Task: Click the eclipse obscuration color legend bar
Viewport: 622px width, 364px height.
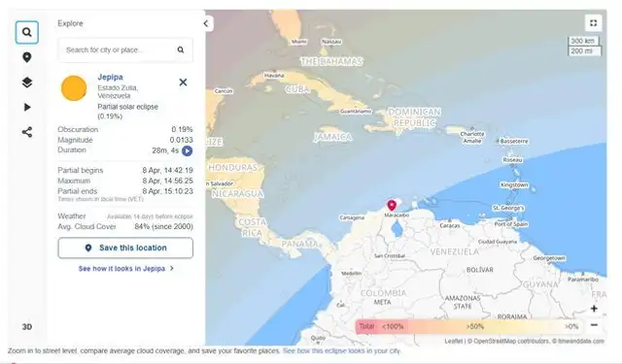Action: pyautogui.click(x=468, y=327)
